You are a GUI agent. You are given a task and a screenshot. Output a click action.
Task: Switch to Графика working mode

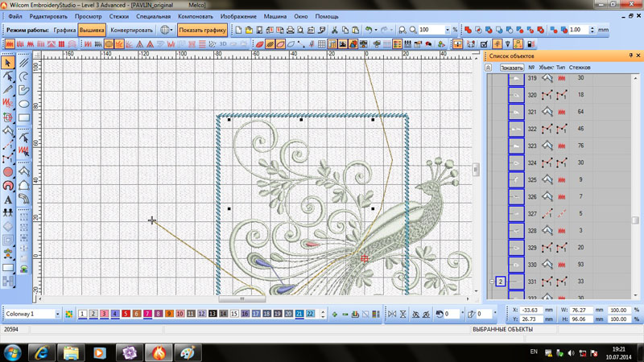click(64, 30)
